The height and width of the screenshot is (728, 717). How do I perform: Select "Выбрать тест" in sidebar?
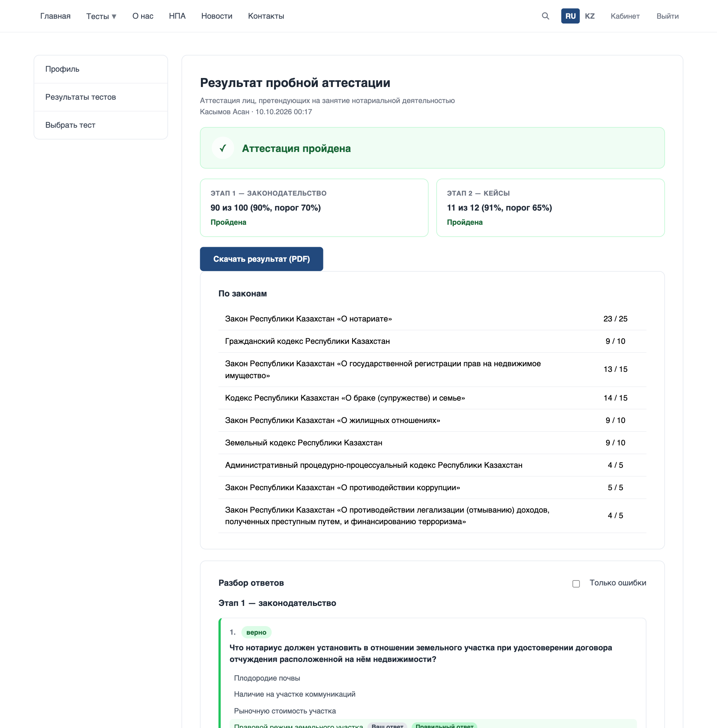click(x=101, y=125)
